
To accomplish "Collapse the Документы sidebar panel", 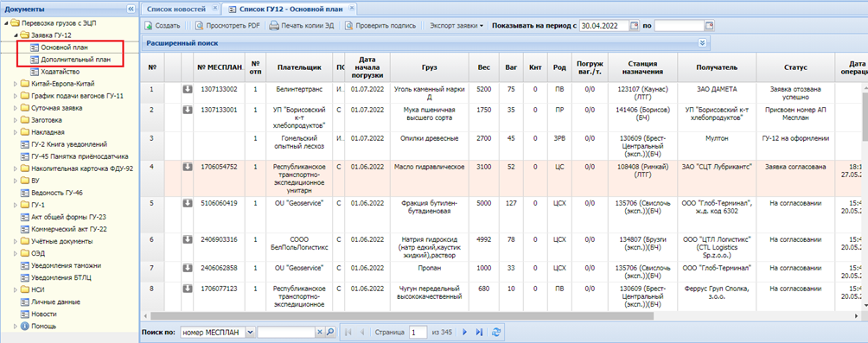I will pyautogui.click(x=131, y=9).
